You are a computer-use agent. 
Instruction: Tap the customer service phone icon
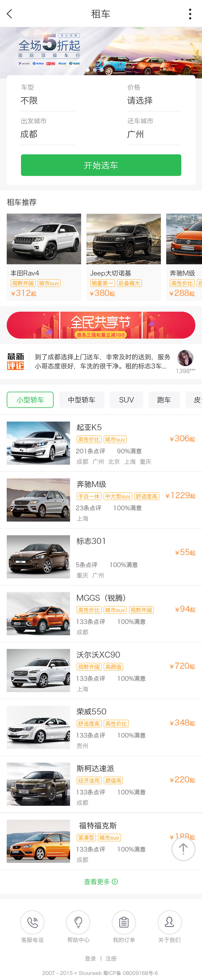(x=32, y=922)
